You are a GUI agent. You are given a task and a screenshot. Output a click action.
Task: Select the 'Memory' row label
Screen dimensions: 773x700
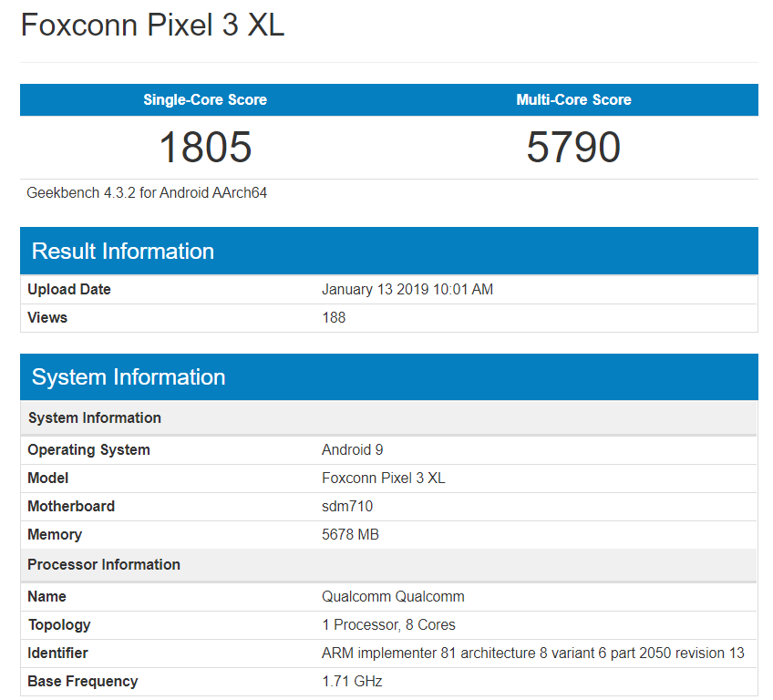55,535
